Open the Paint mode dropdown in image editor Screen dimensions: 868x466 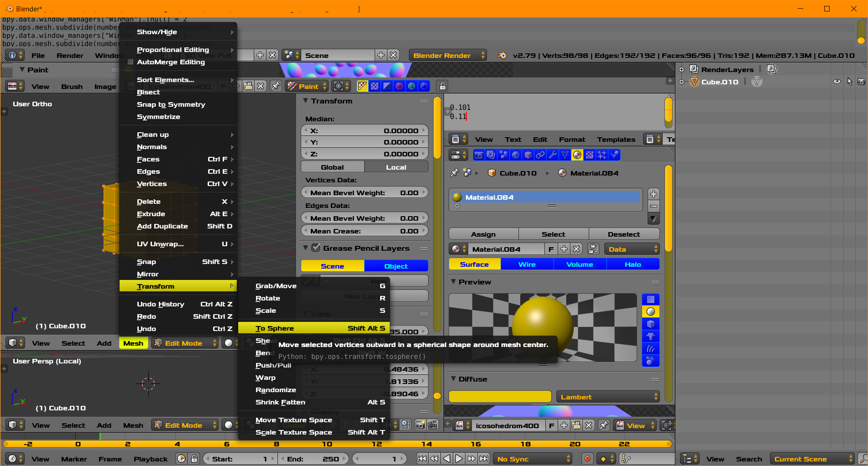[307, 86]
